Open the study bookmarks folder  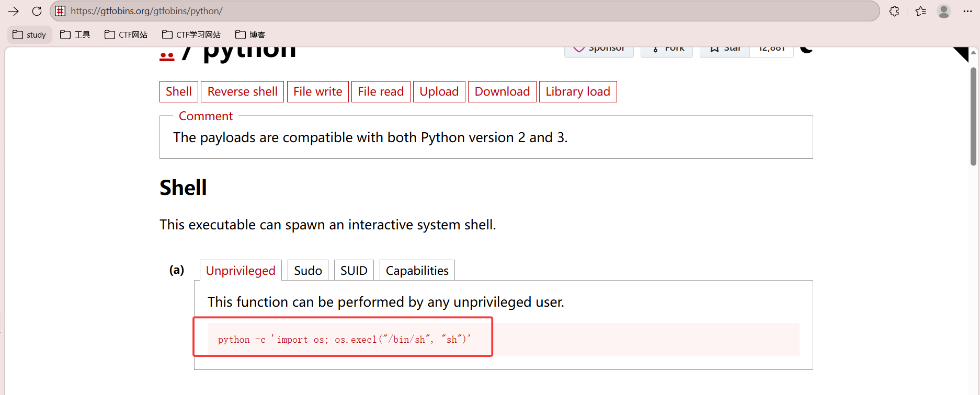tap(30, 34)
